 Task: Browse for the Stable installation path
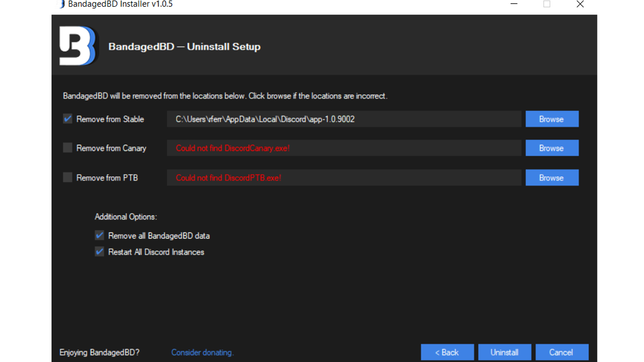point(551,119)
